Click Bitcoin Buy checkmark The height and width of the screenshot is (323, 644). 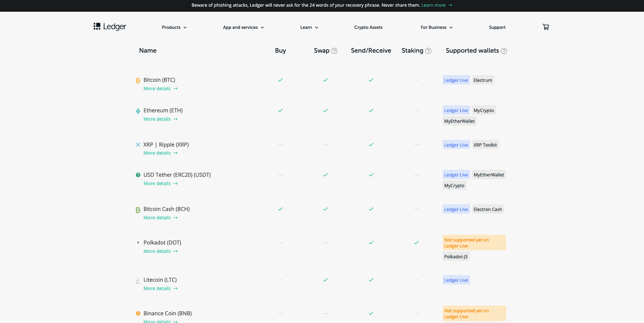[281, 80]
